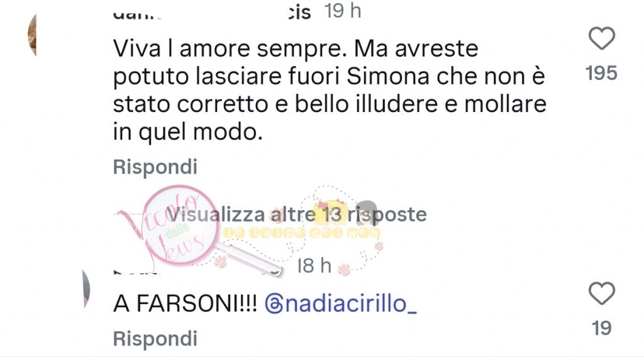The width and height of the screenshot is (644, 357).
Task: Open the 19 likes count
Action: click(602, 328)
